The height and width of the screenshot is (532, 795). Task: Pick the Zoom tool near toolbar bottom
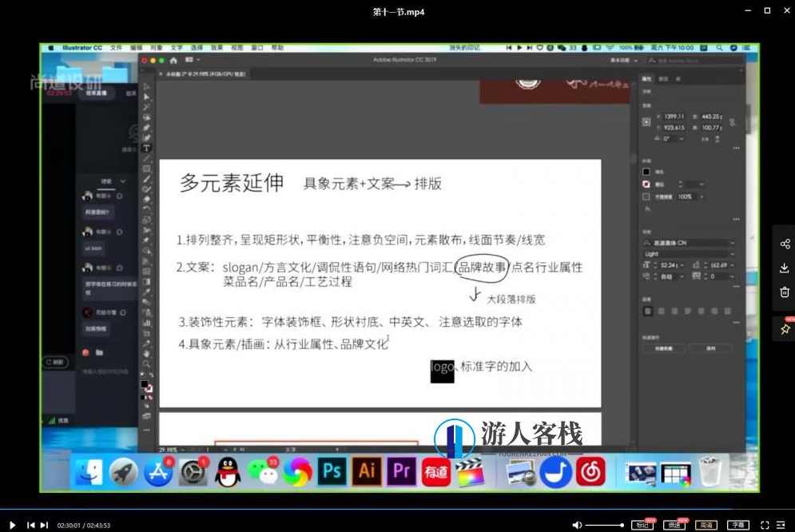(x=146, y=363)
